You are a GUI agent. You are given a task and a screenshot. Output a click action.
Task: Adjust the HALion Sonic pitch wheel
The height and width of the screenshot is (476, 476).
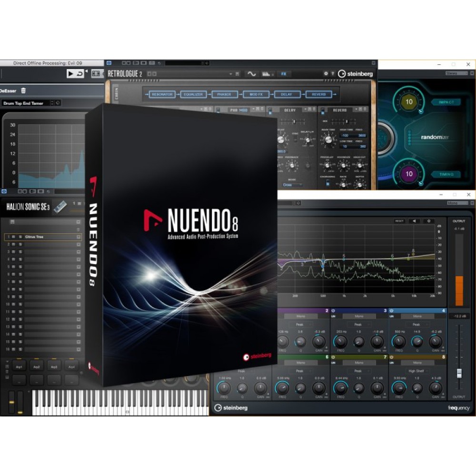point(11,402)
